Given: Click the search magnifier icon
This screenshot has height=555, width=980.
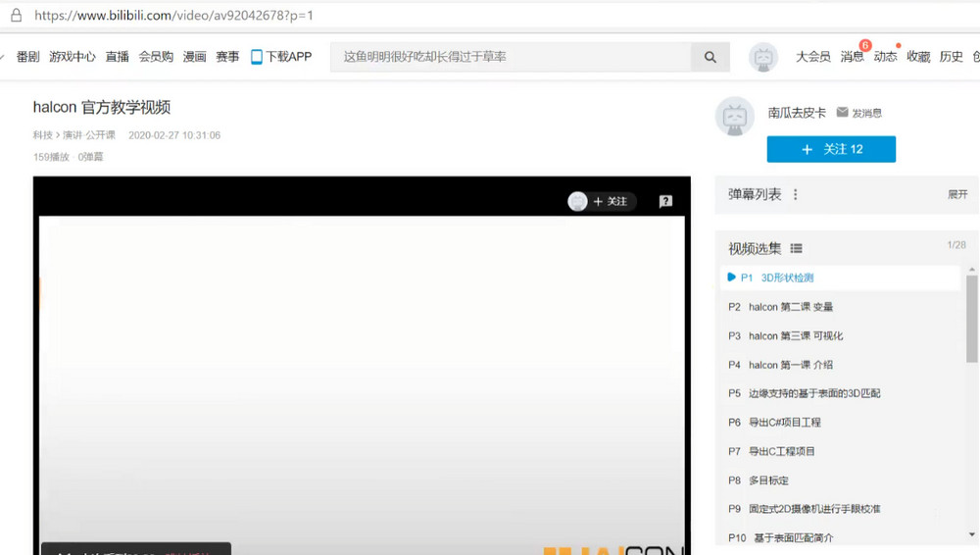Looking at the screenshot, I should coord(710,57).
